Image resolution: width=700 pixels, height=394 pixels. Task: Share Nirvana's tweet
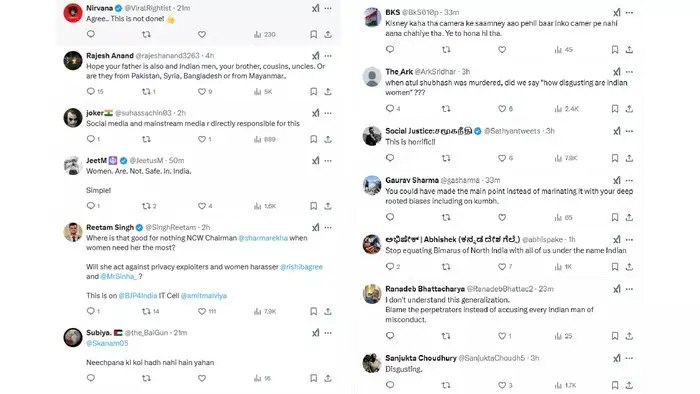tap(328, 34)
